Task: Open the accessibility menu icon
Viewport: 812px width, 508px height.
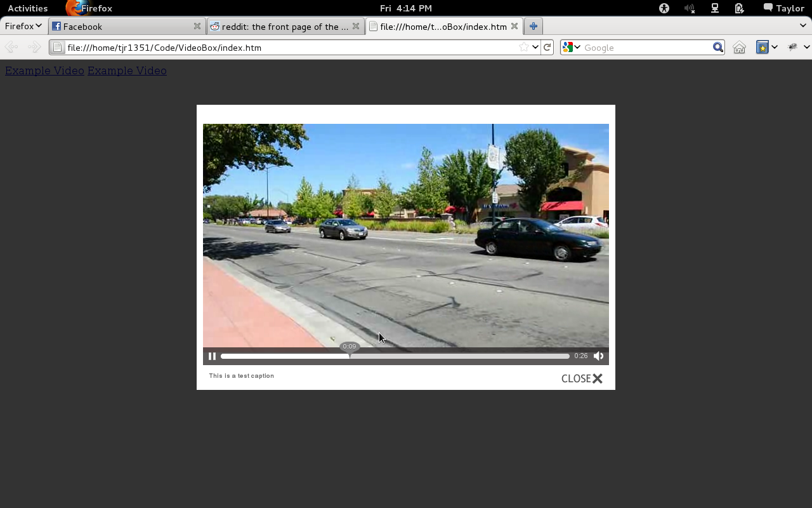Action: pos(664,8)
